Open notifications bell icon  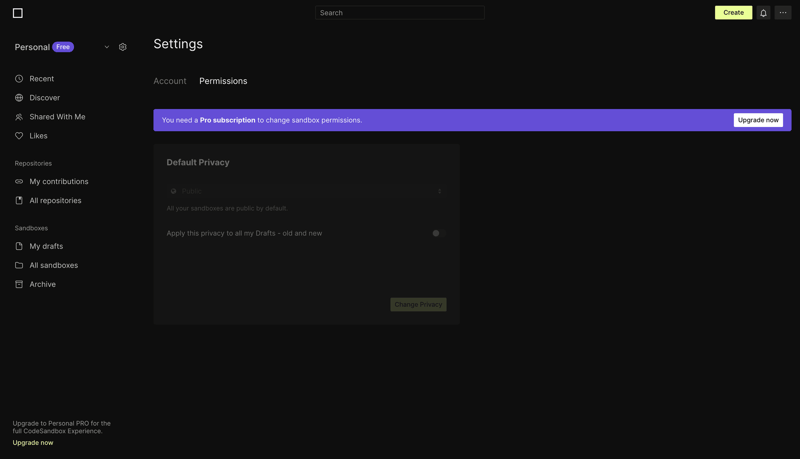pos(763,13)
